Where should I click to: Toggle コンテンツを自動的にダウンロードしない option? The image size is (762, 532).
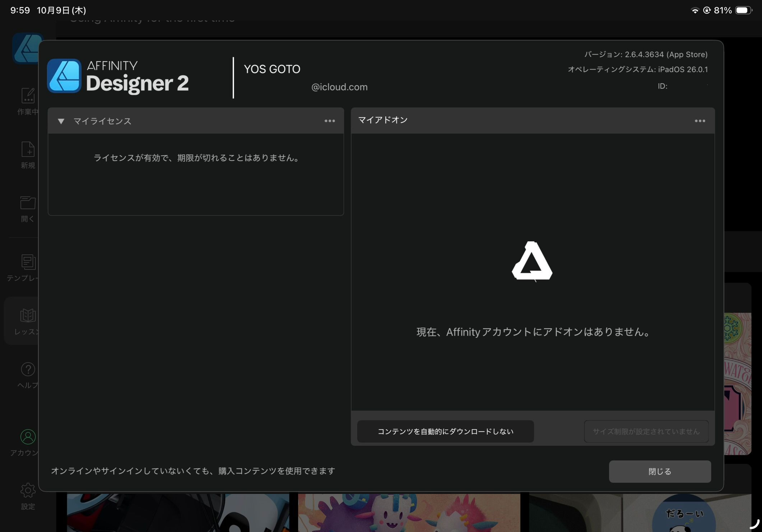tap(445, 431)
